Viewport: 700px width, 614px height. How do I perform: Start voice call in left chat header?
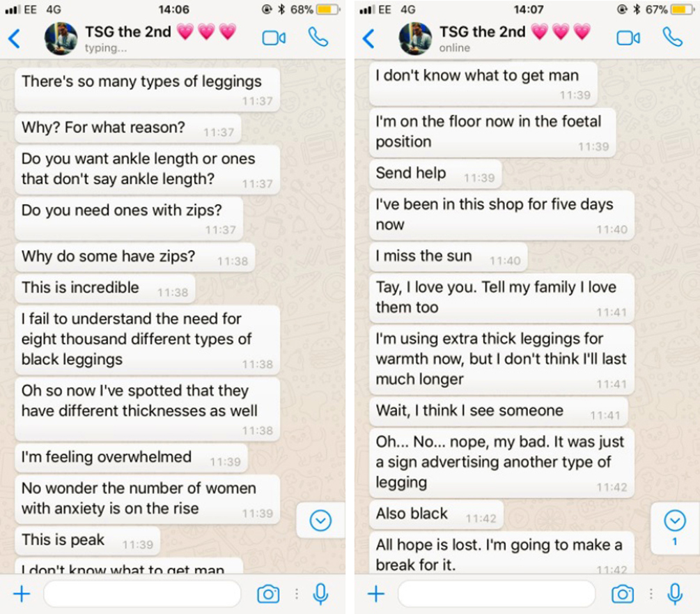tap(318, 38)
